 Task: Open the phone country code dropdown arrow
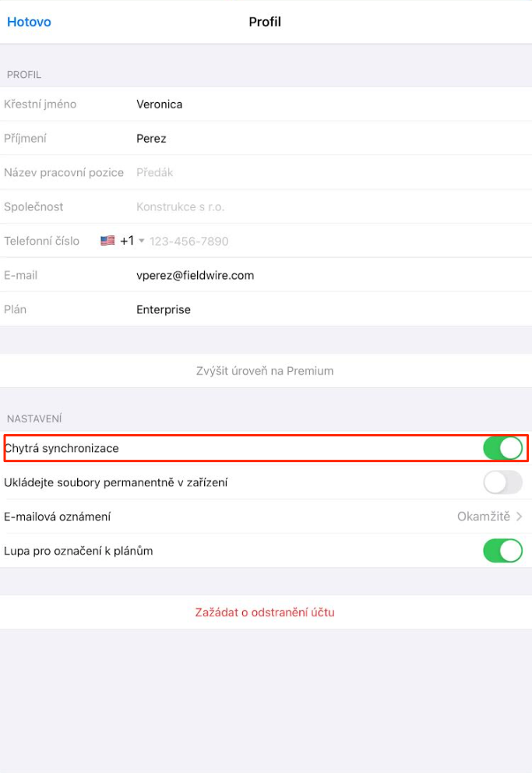pyautogui.click(x=142, y=242)
